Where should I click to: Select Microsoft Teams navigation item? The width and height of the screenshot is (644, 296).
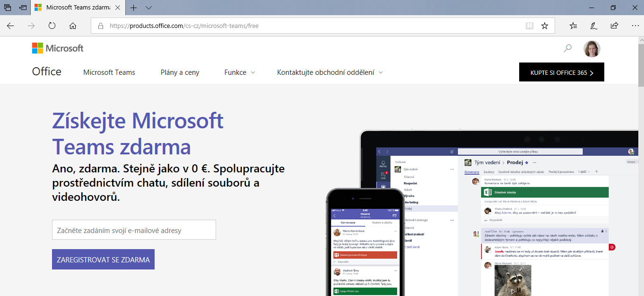coord(109,72)
